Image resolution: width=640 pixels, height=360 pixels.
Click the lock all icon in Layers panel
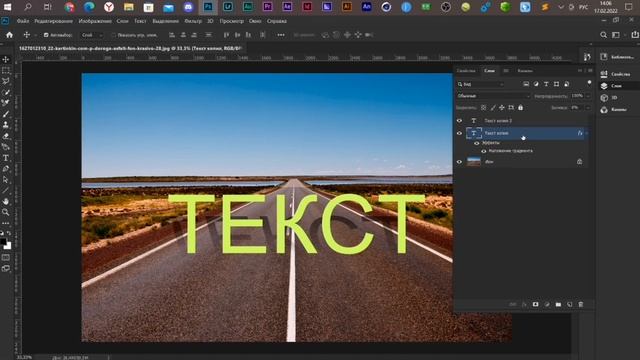[x=520, y=108]
